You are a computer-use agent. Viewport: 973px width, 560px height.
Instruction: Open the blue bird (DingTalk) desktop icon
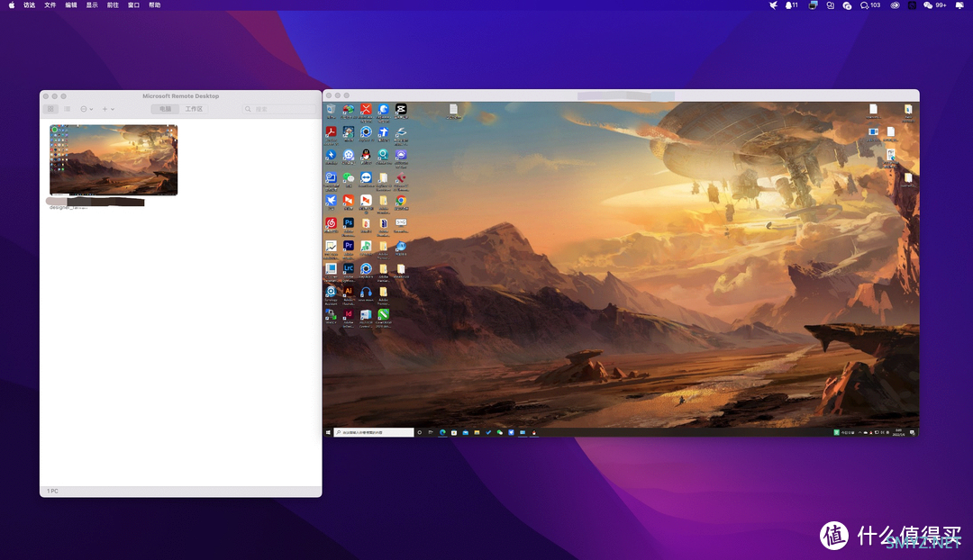click(x=331, y=200)
